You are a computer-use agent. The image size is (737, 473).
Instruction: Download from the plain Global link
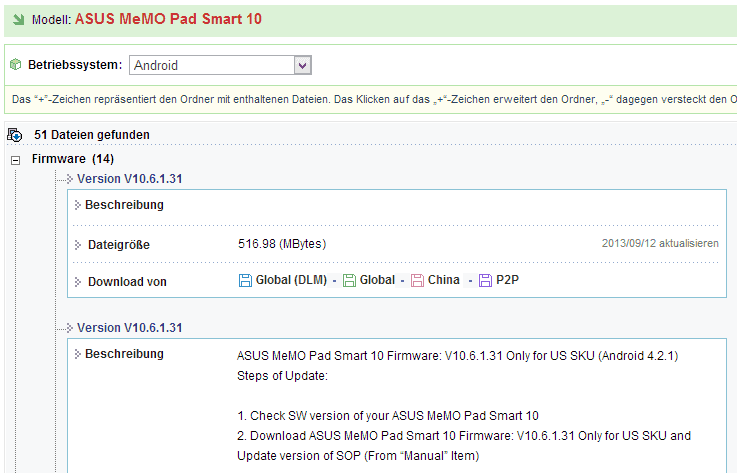[377, 280]
